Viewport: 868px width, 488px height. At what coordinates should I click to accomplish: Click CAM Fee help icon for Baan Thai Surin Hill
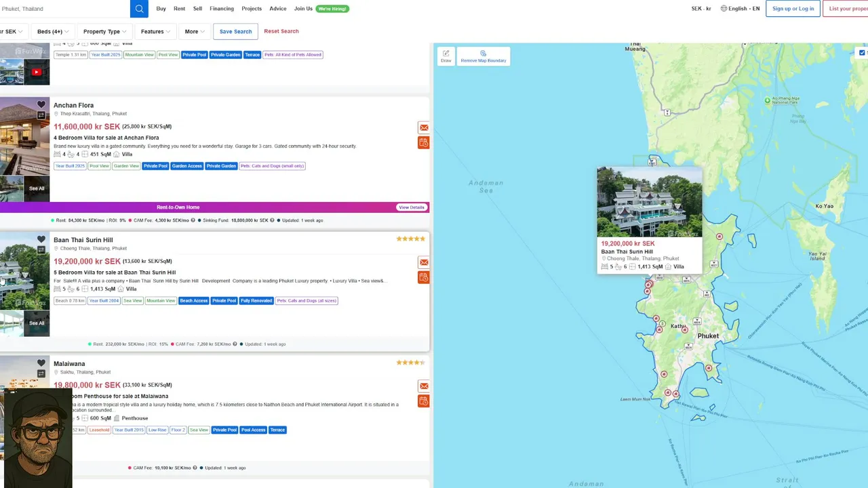click(x=235, y=344)
